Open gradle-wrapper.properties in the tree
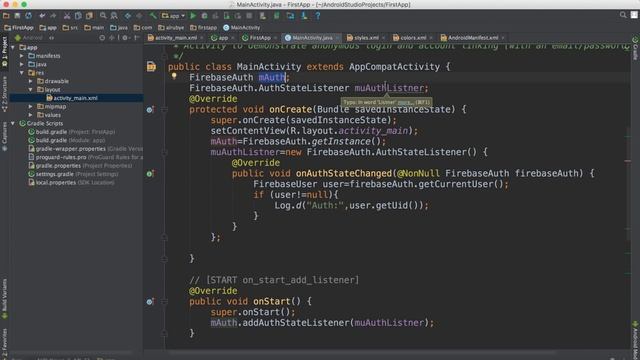The height and width of the screenshot is (360, 640). click(85, 149)
